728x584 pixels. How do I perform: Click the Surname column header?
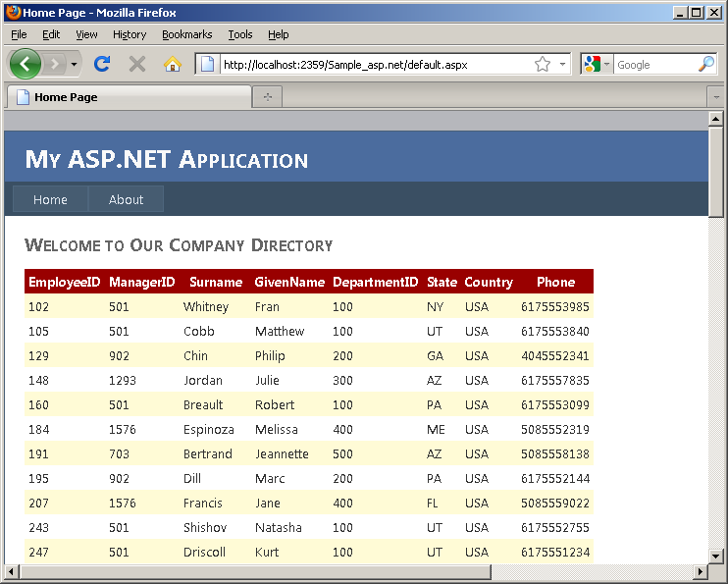click(216, 282)
